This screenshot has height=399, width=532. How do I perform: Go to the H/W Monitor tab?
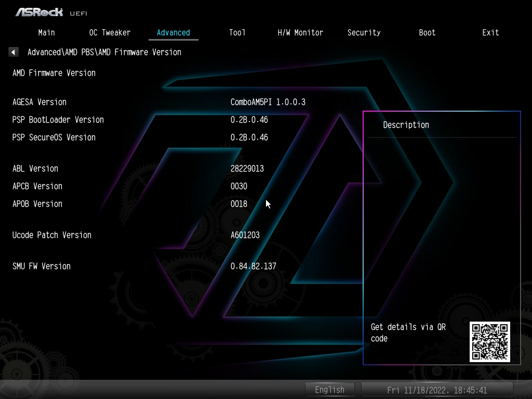[x=300, y=33]
